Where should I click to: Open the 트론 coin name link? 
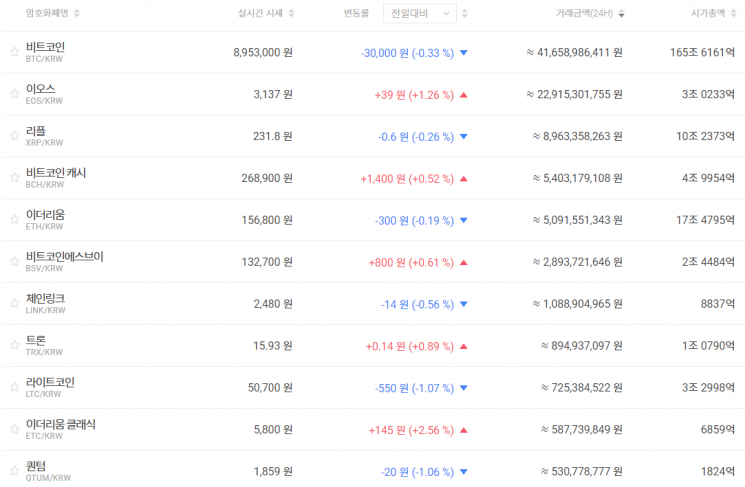[x=36, y=340]
